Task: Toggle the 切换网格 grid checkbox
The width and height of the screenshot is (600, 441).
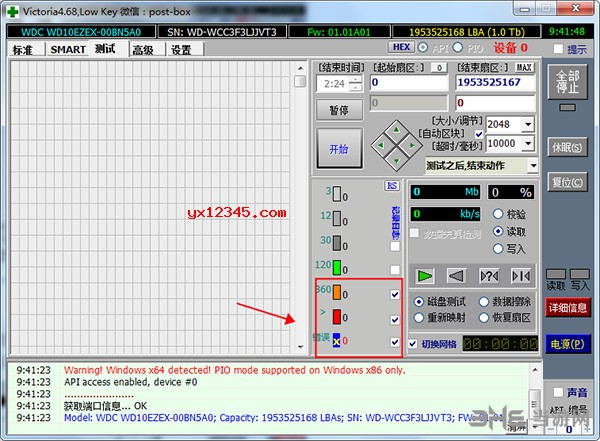Action: pos(412,344)
